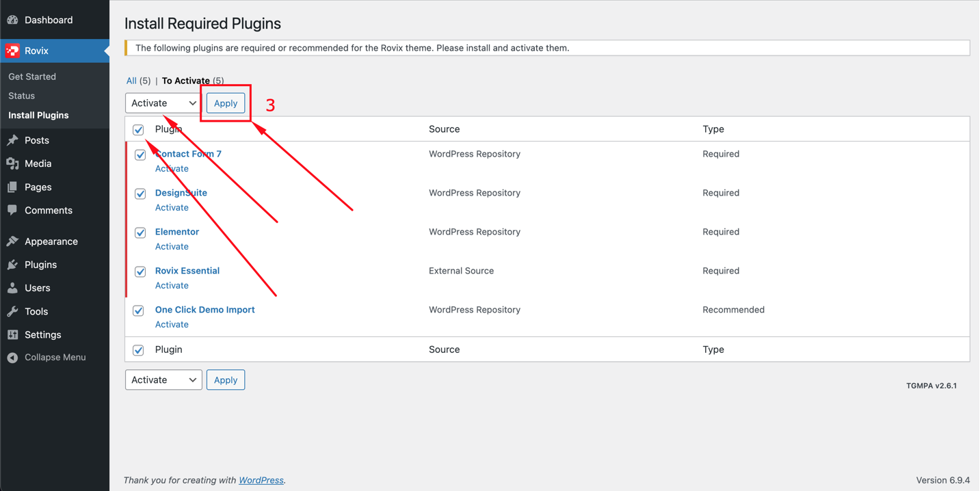Click the Posts pushpin icon
Image resolution: width=980 pixels, height=491 pixels.
coord(12,140)
